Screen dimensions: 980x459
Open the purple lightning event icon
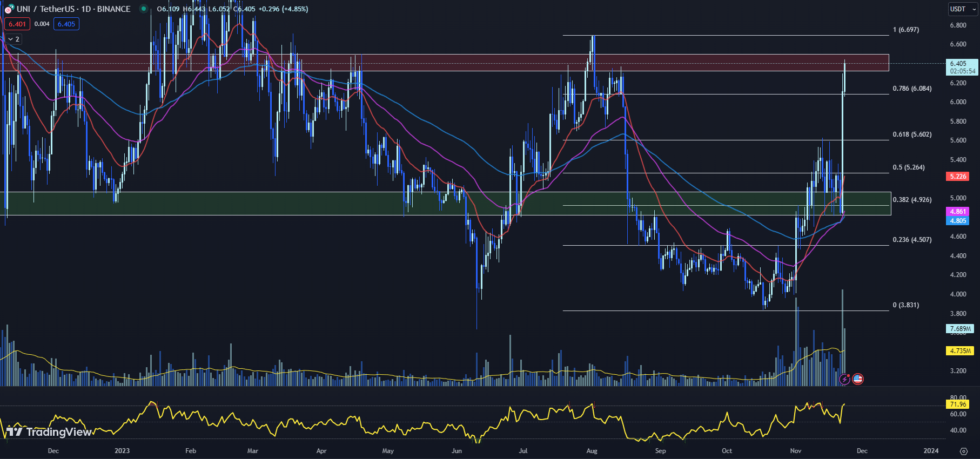pyautogui.click(x=844, y=379)
